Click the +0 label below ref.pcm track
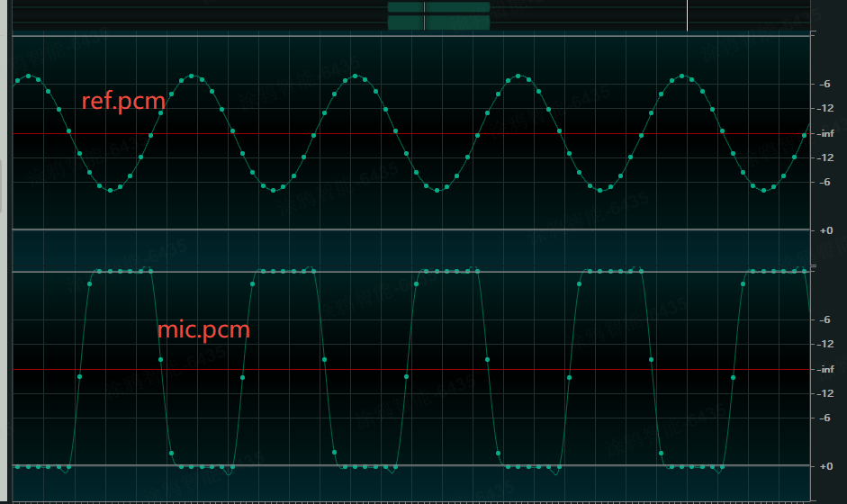 (825, 230)
